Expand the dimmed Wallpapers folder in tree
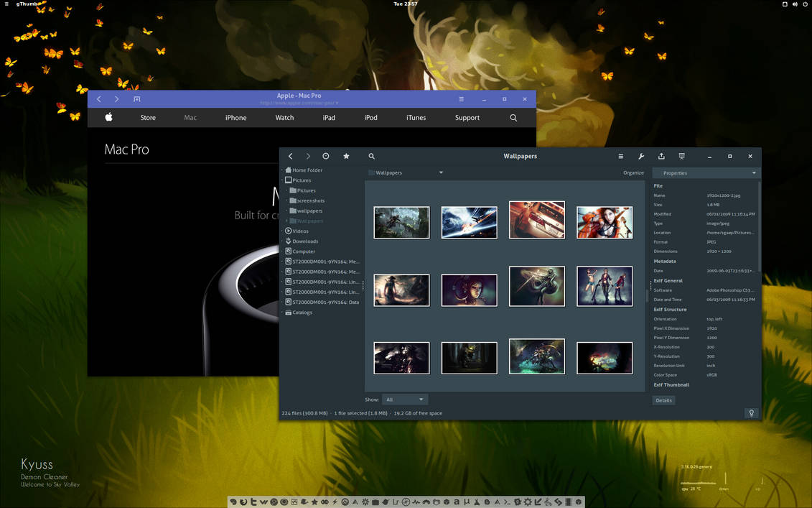This screenshot has height=508, width=812. [287, 221]
